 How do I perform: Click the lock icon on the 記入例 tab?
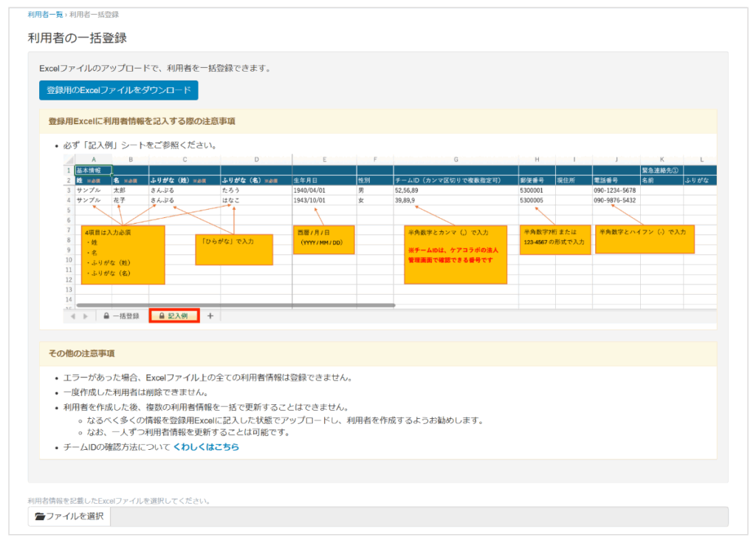pos(162,315)
